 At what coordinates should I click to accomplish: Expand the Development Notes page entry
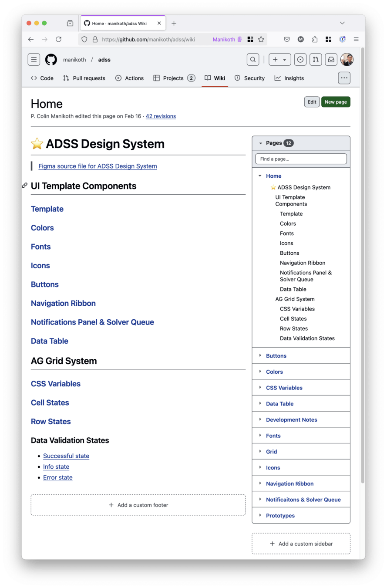(x=260, y=419)
